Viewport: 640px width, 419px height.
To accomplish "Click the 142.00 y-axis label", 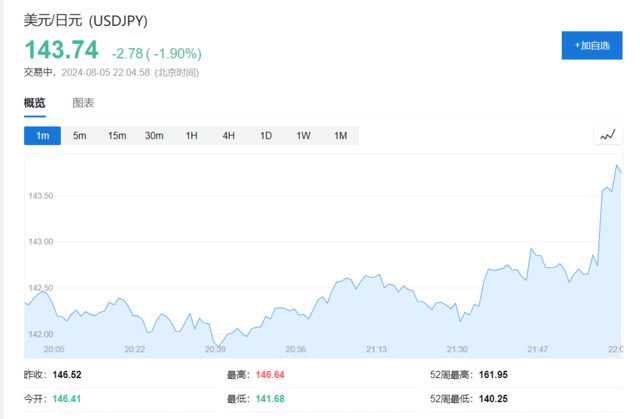I will (40, 334).
